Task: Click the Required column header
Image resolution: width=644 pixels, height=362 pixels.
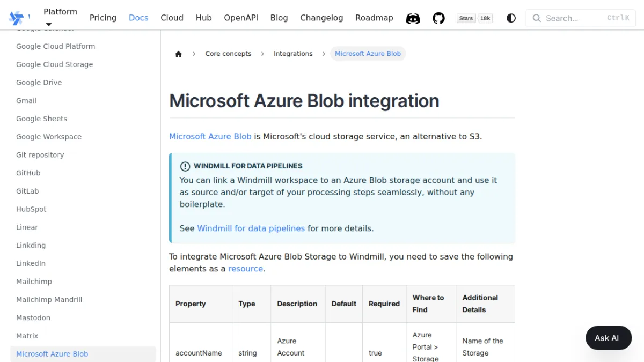Action: point(384,304)
